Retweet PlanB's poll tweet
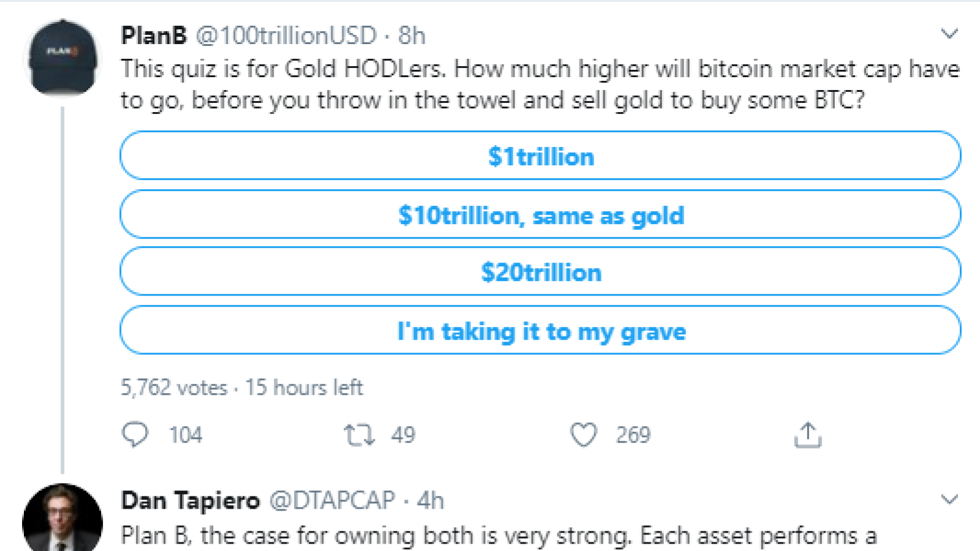 [359, 435]
